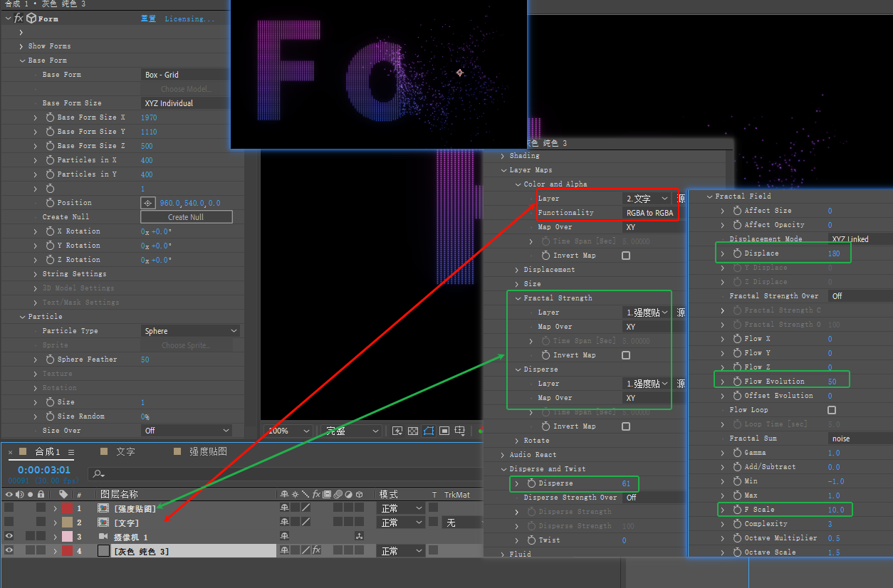Toggle stopwatch for Flow Evolution

tap(738, 382)
